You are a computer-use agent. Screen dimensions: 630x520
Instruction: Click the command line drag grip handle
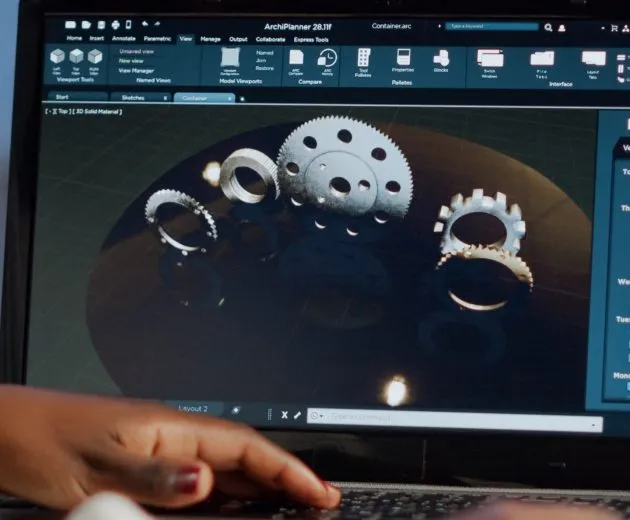270,414
